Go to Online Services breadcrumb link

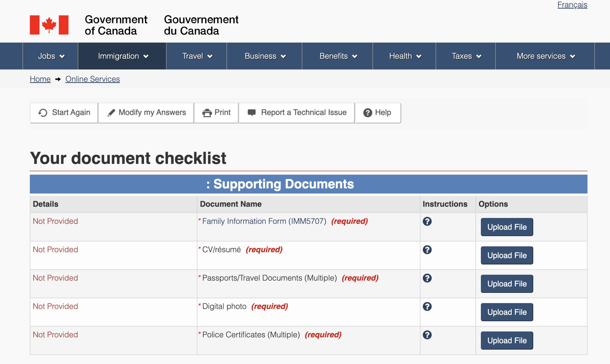click(93, 79)
